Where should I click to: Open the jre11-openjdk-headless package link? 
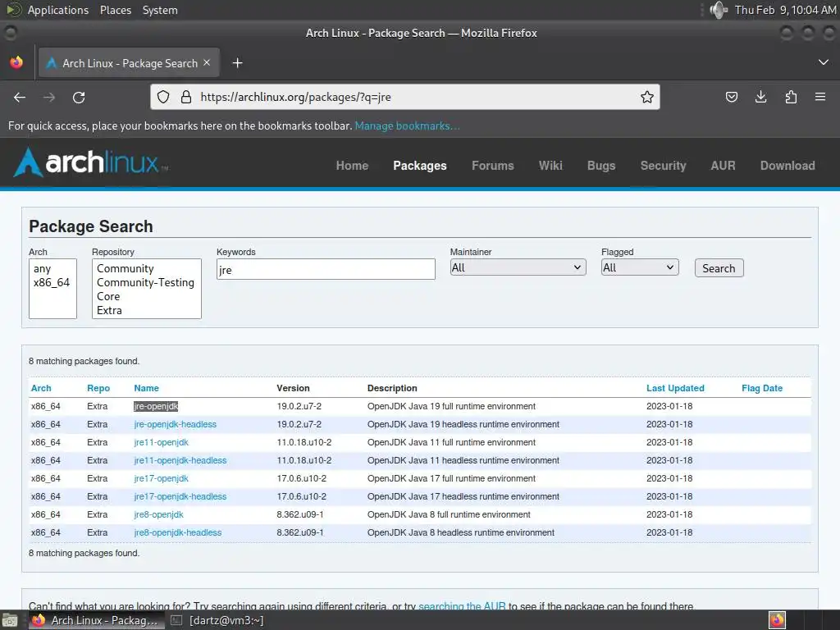[180, 460]
